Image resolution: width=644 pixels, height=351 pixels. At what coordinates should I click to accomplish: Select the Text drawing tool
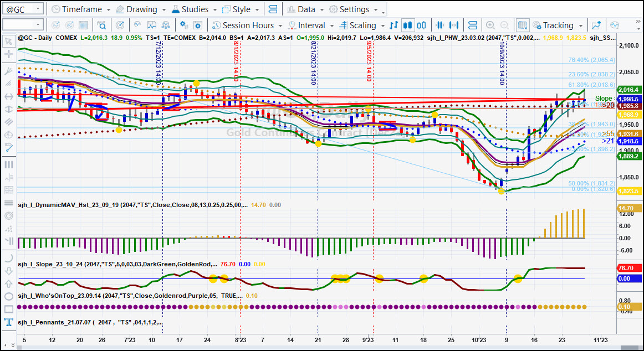click(x=8, y=322)
